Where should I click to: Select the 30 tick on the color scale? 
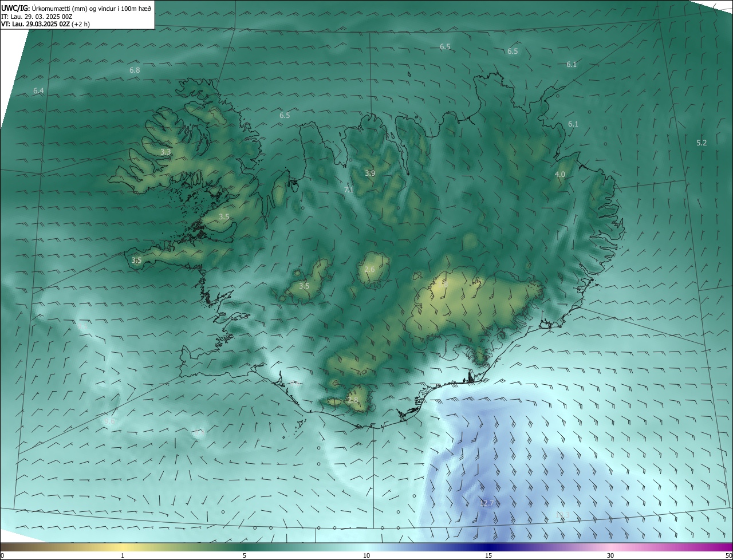pyautogui.click(x=610, y=555)
